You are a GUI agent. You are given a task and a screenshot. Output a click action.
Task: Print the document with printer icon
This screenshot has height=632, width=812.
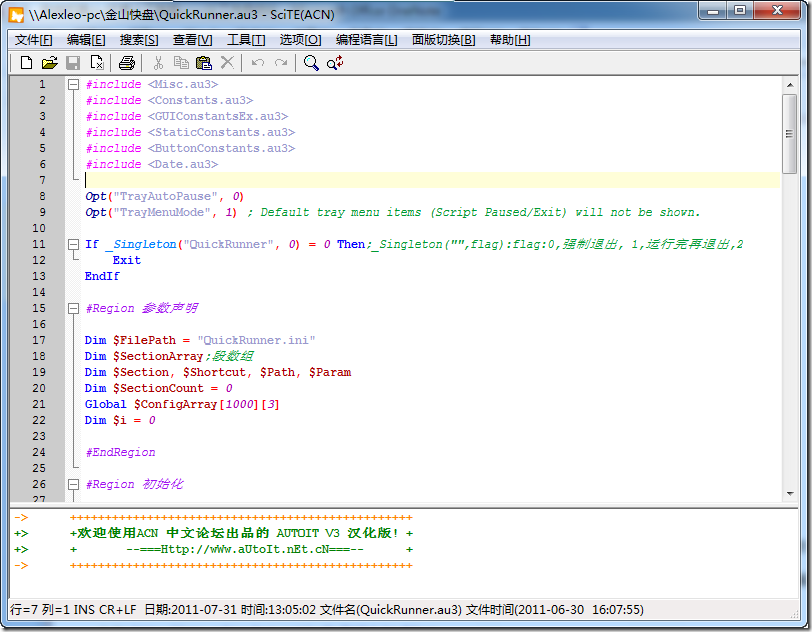126,63
